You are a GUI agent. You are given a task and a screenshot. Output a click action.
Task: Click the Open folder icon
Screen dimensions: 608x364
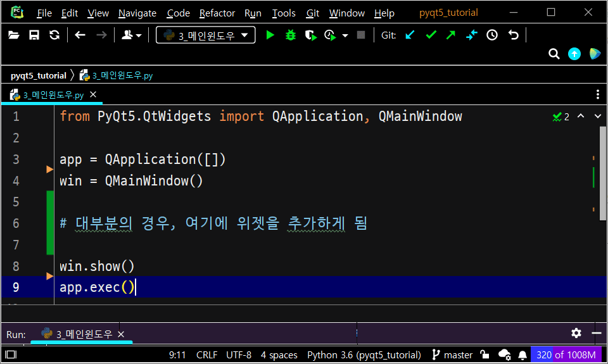click(14, 35)
